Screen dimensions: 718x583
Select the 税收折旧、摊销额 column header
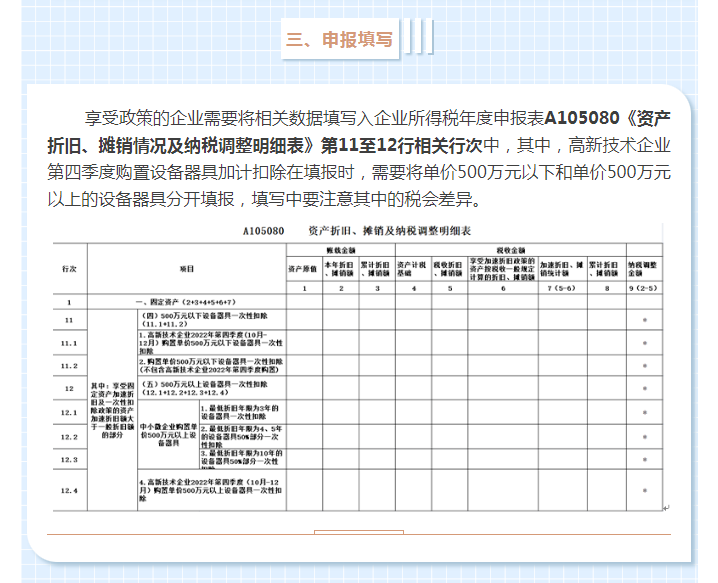coord(450,269)
